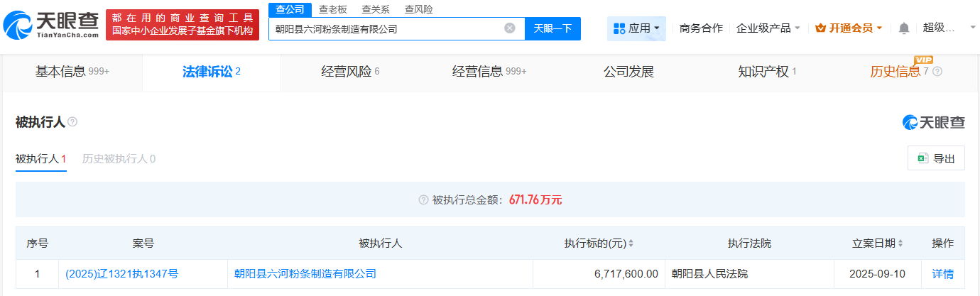Click help icon before 被执行总金额
Viewport: 980px width, 296px height.
coord(423,200)
